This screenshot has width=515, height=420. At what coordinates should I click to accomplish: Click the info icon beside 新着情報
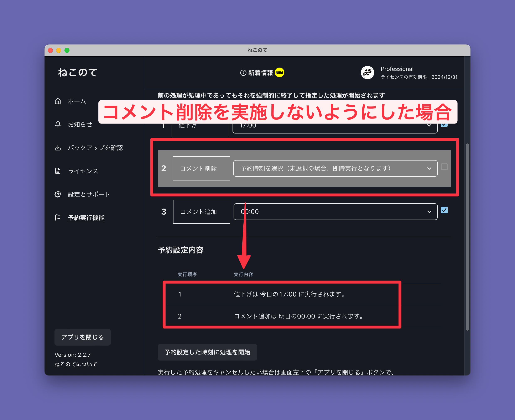[243, 73]
